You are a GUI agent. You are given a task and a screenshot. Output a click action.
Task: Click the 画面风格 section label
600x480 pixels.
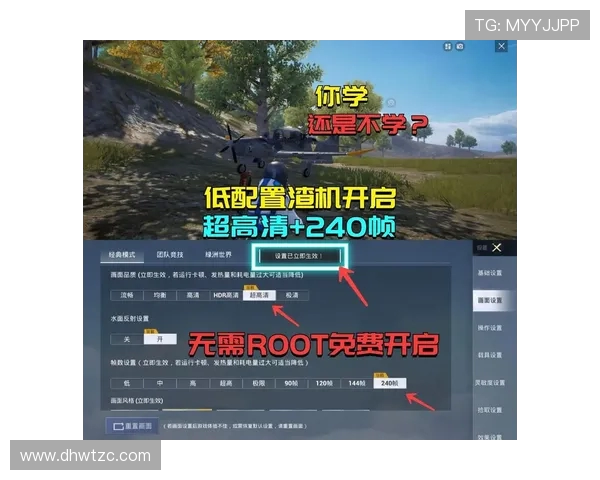[137, 401]
